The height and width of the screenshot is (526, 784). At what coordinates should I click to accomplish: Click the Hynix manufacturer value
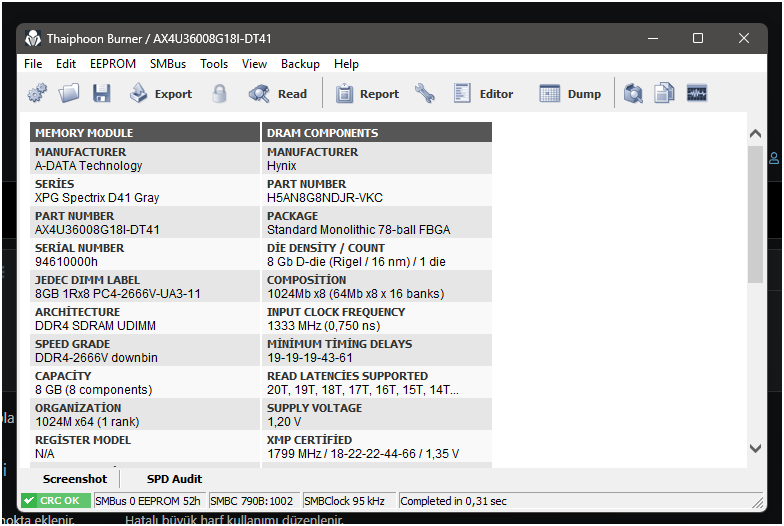(x=282, y=166)
